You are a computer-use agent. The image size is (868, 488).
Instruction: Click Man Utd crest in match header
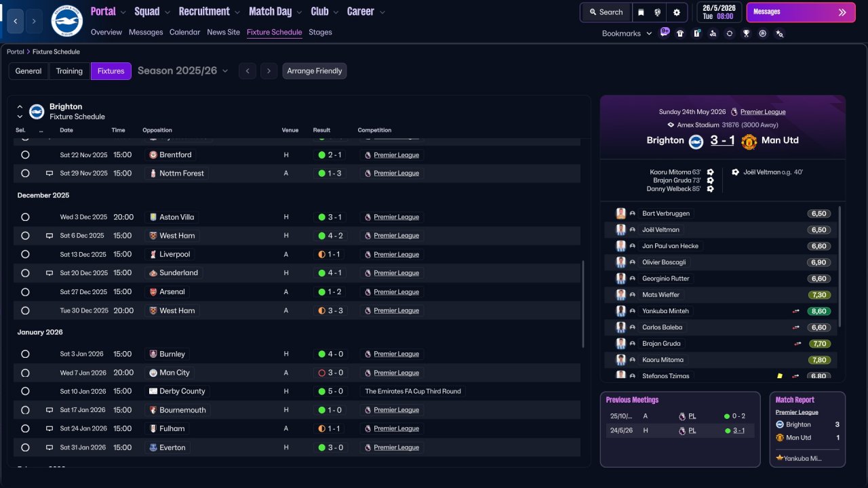tap(749, 141)
